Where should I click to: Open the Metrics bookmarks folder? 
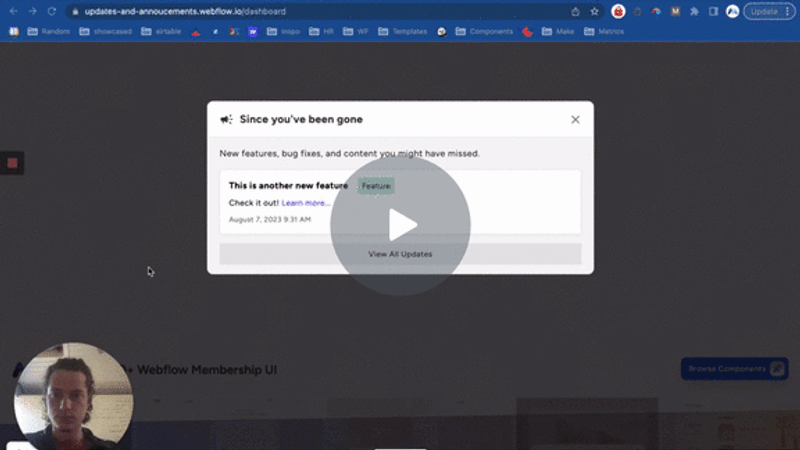[x=604, y=32]
